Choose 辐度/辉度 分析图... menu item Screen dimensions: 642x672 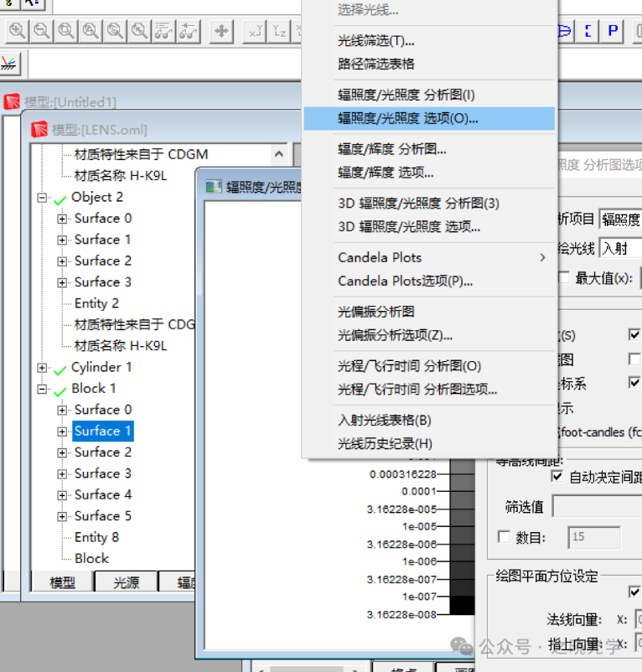pyautogui.click(x=429, y=149)
